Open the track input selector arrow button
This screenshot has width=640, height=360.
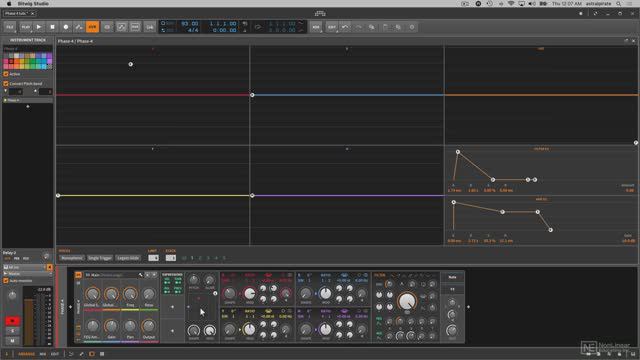click(49, 267)
